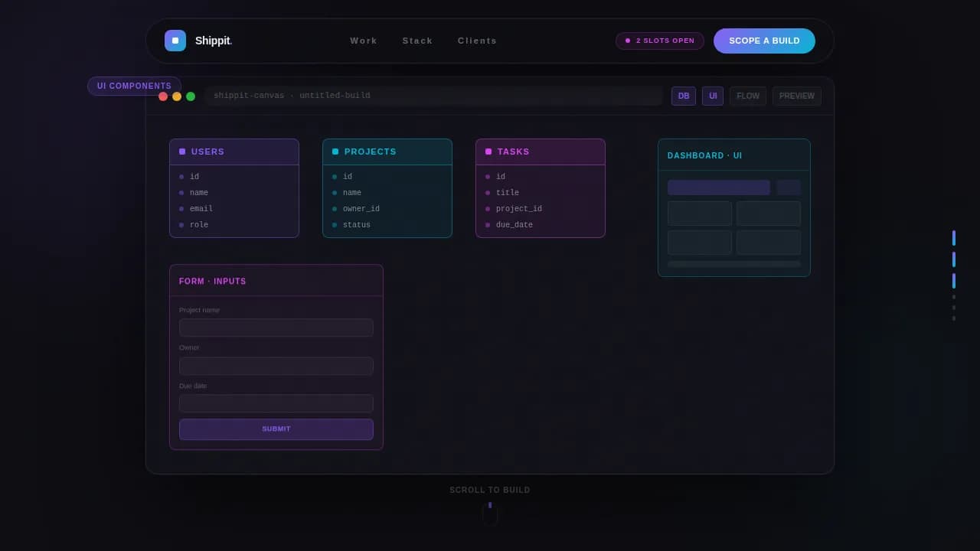The image size is (980, 551).
Task: Click the Shippit logo icon
Action: point(175,41)
